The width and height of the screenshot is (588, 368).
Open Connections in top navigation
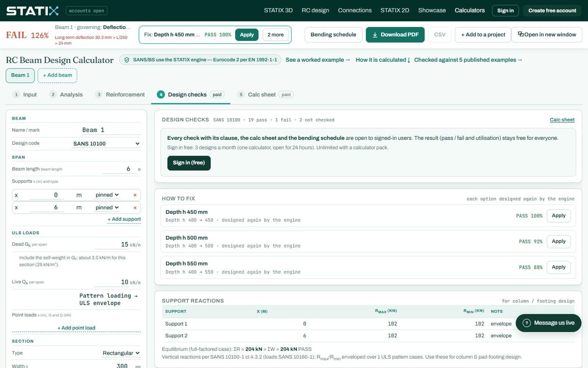coord(355,10)
